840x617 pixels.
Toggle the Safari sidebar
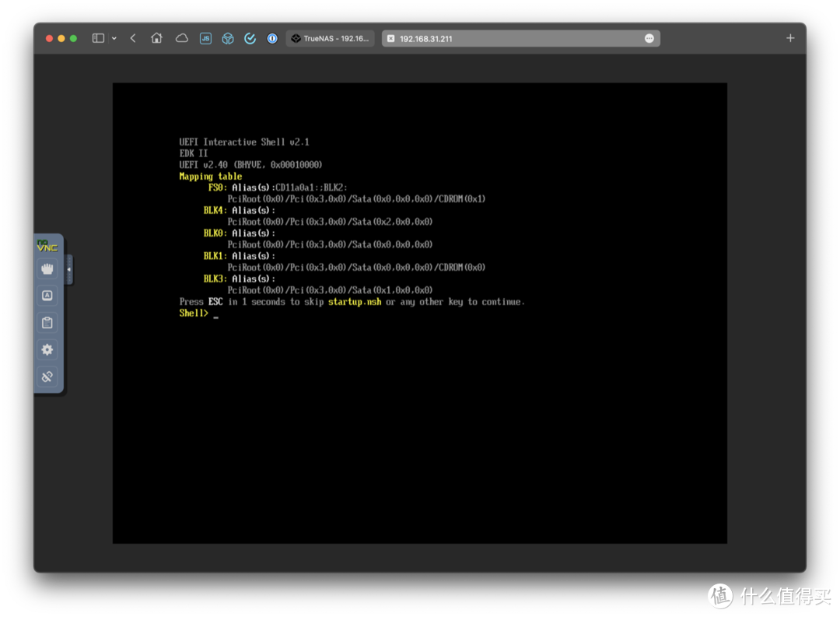click(98, 38)
